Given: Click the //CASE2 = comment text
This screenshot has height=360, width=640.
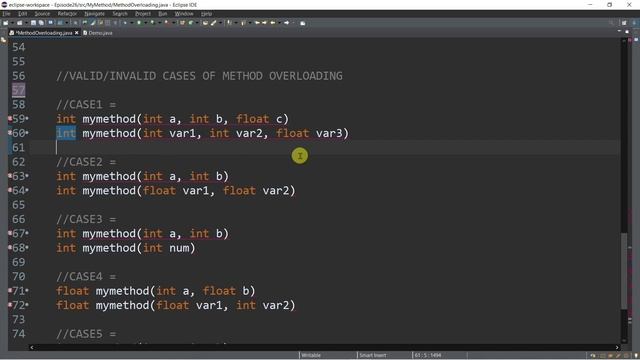Looking at the screenshot, I should [86, 162].
